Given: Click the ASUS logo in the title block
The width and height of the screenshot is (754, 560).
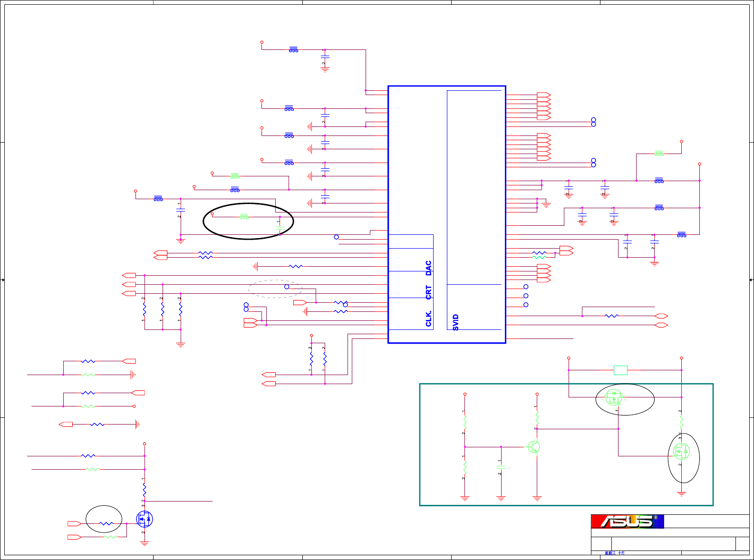Looking at the screenshot, I should click(628, 521).
